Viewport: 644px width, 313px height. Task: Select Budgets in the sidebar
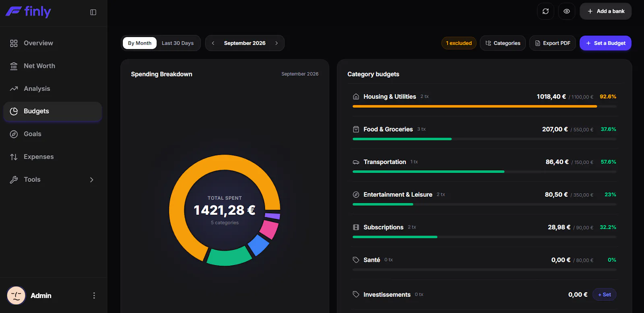pos(53,111)
